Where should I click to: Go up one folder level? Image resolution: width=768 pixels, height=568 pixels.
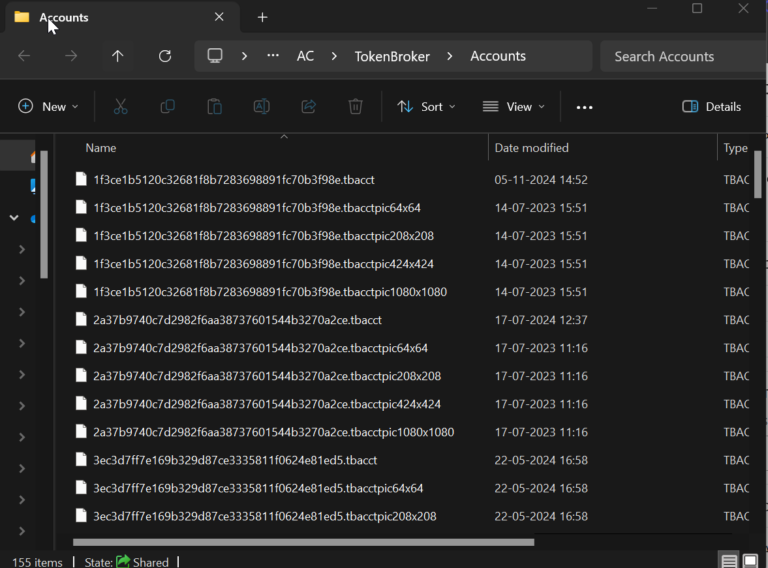click(x=118, y=56)
